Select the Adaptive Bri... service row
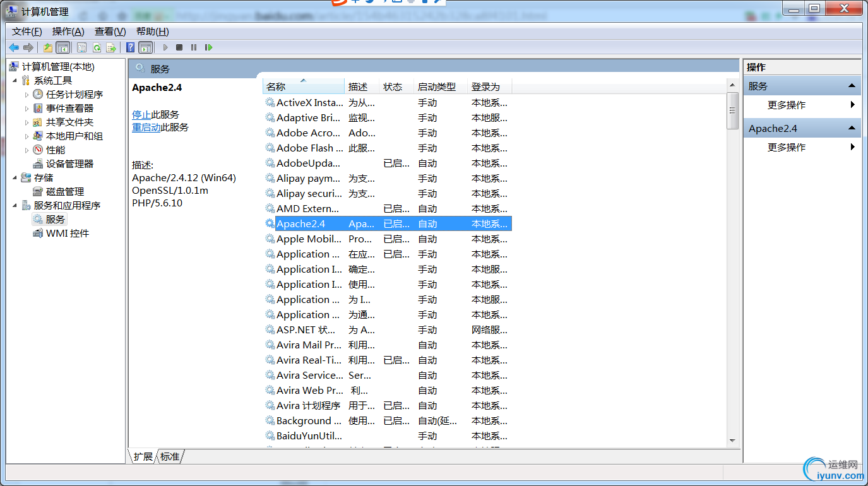The width and height of the screenshot is (868, 486). (388, 117)
